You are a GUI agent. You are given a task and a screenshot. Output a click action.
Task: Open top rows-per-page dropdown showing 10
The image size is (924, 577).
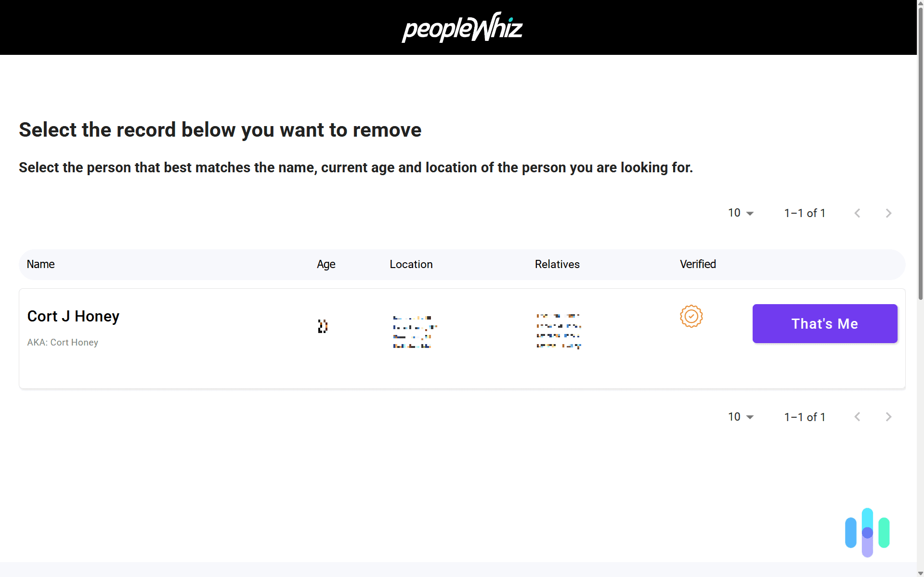point(741,213)
